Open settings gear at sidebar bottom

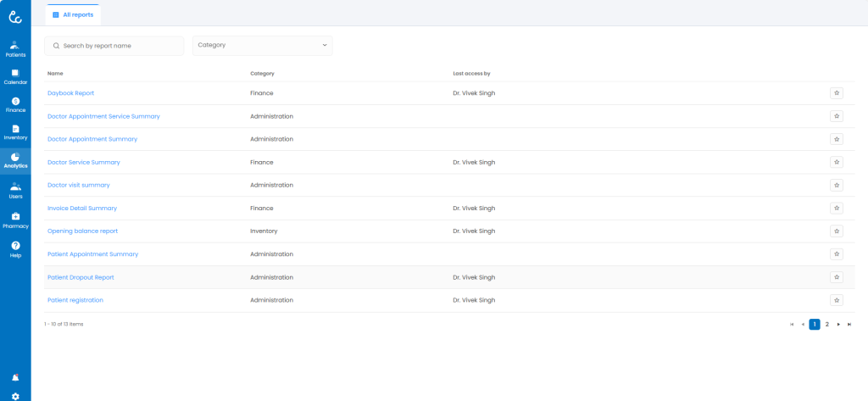tap(15, 395)
